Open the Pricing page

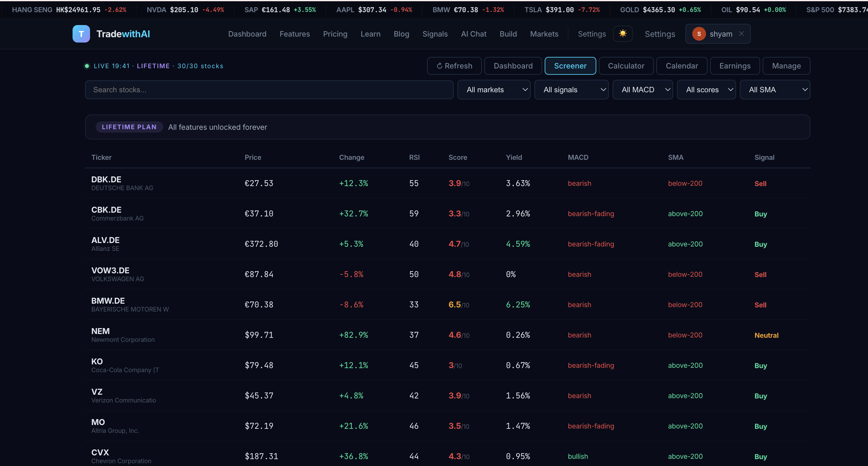(335, 34)
